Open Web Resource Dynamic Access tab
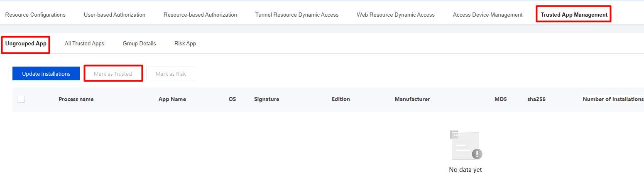 click(x=396, y=15)
